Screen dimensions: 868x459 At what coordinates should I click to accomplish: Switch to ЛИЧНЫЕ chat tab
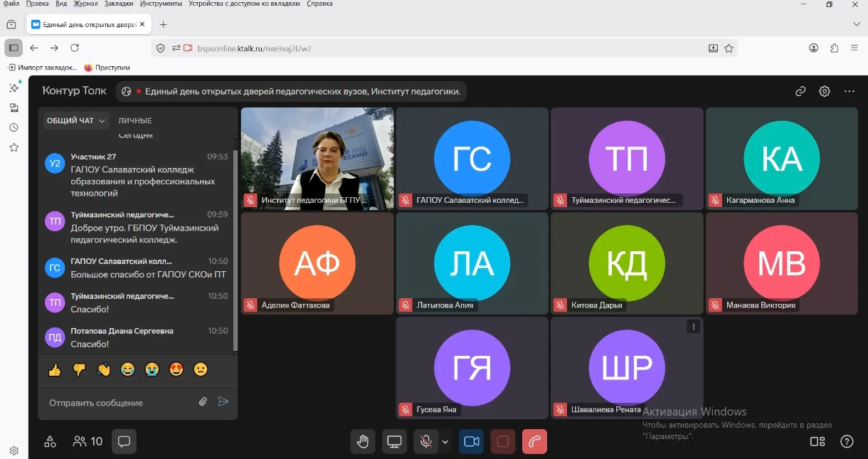(x=135, y=121)
